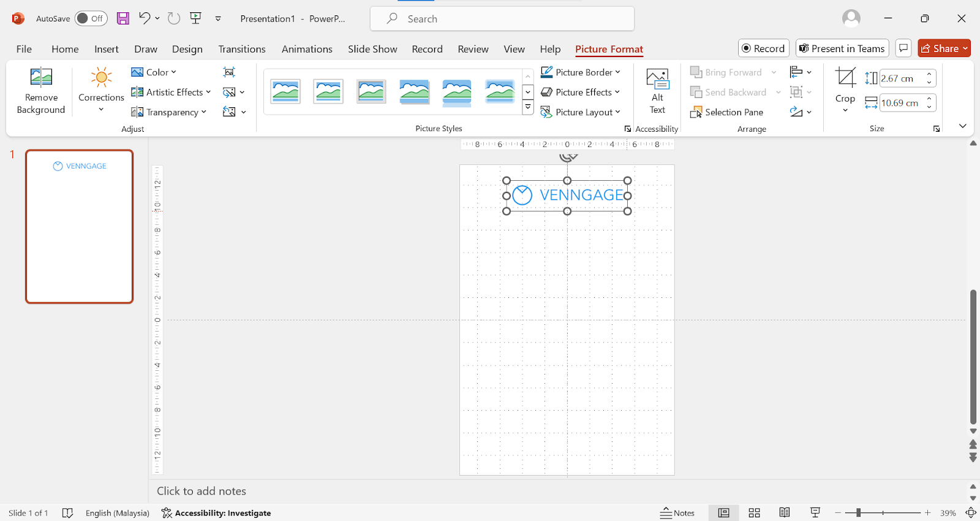Switch to Transitions tab
Screen dimensions: 980x521
click(x=242, y=49)
